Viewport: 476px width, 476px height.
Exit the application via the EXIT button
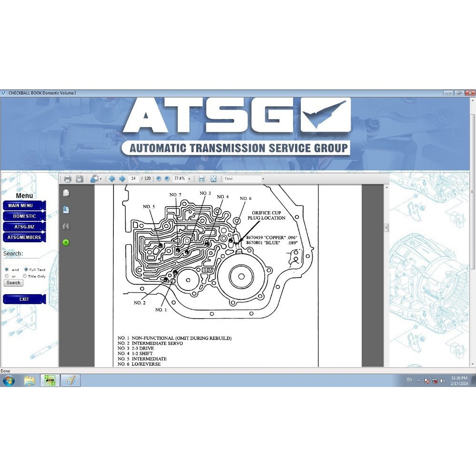[x=23, y=299]
